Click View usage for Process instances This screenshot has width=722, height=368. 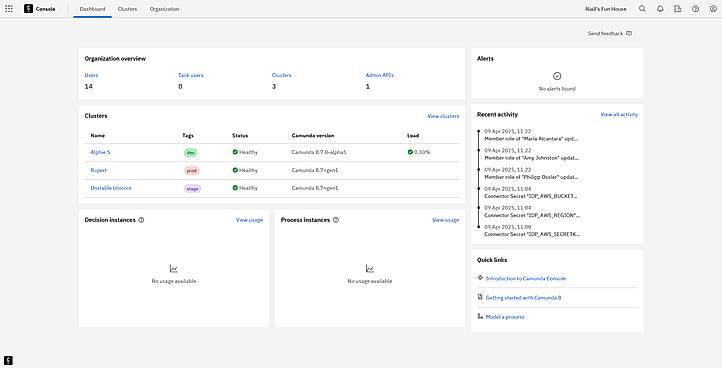pos(445,220)
